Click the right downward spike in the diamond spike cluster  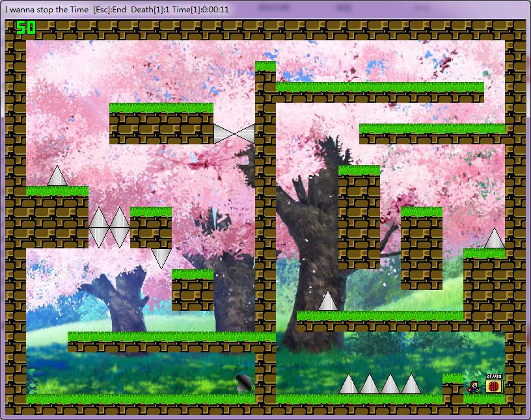[x=120, y=238]
